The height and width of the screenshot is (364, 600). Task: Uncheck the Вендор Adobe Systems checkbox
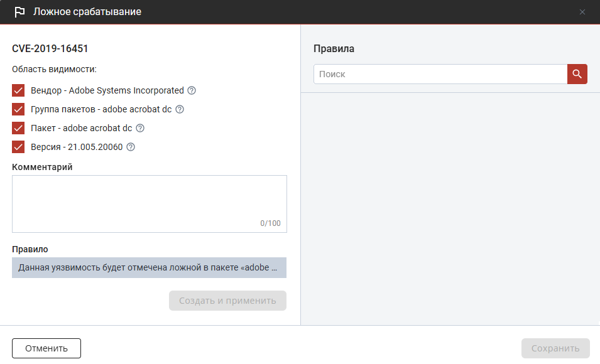pos(18,90)
